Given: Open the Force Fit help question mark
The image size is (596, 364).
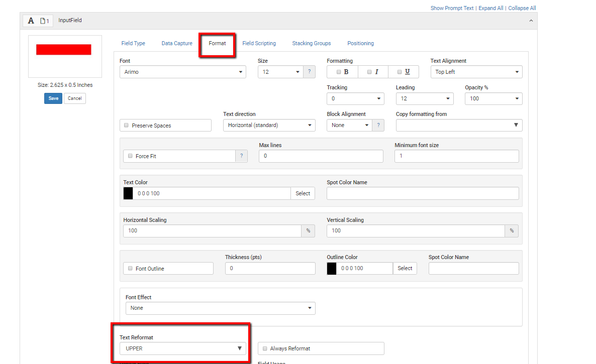Looking at the screenshot, I should click(x=241, y=156).
